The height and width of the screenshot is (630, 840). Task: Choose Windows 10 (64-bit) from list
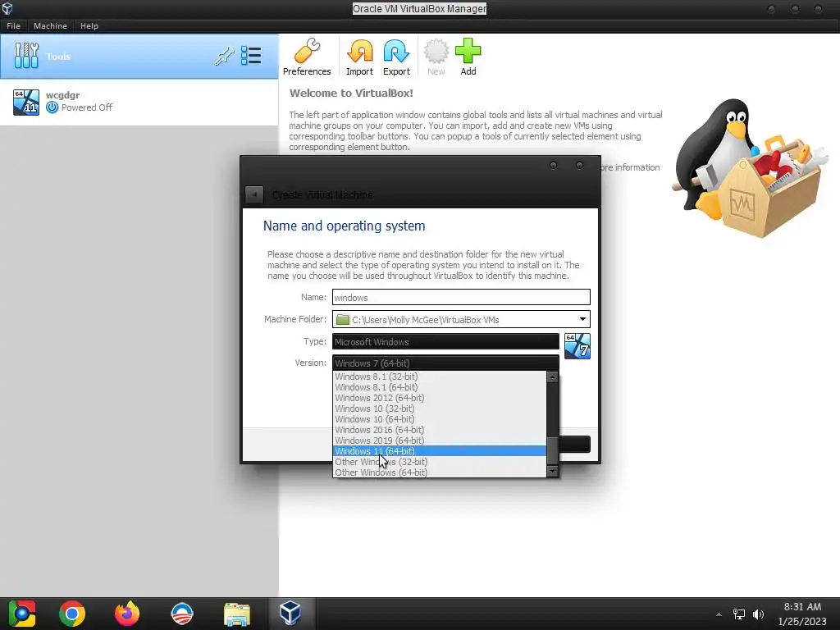[440, 419]
